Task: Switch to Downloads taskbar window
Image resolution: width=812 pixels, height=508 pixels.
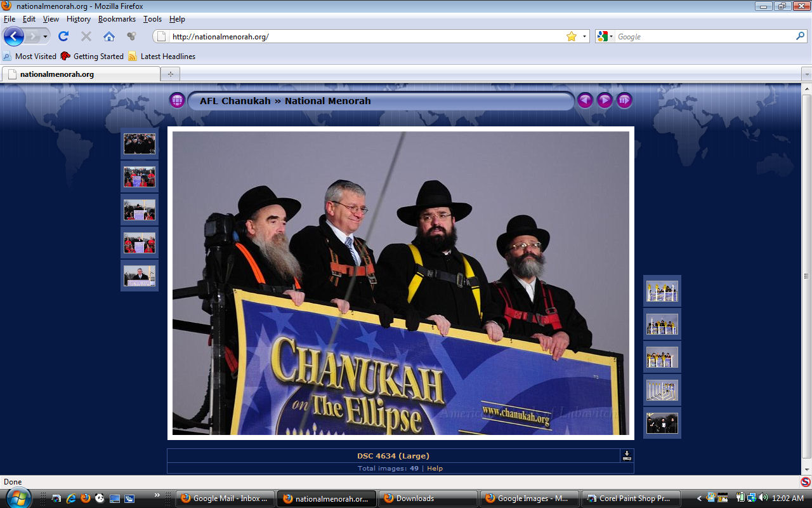Action: point(429,498)
